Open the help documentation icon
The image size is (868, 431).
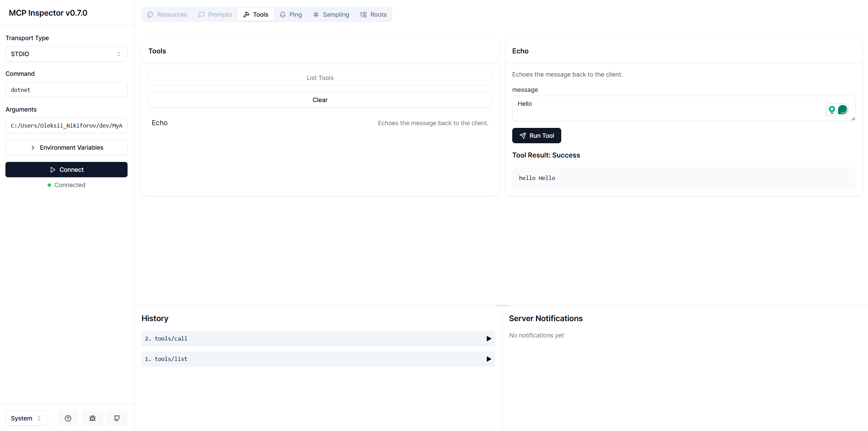click(x=68, y=418)
